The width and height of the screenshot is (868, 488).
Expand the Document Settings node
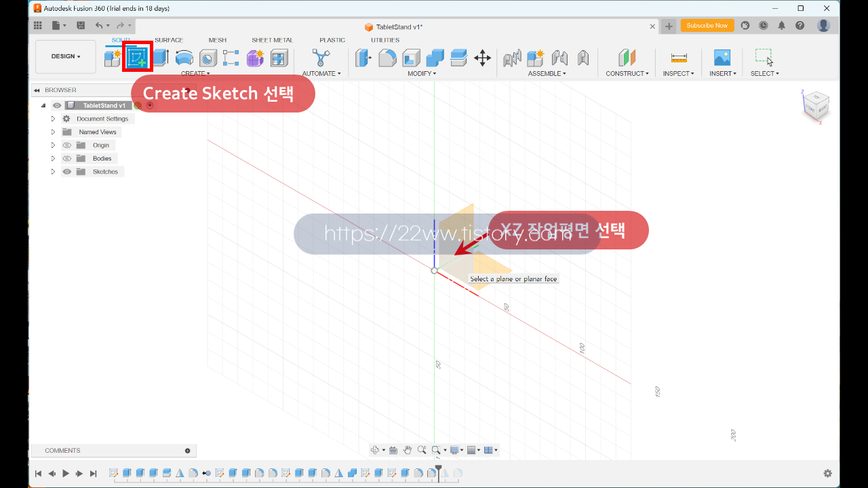[53, 119]
